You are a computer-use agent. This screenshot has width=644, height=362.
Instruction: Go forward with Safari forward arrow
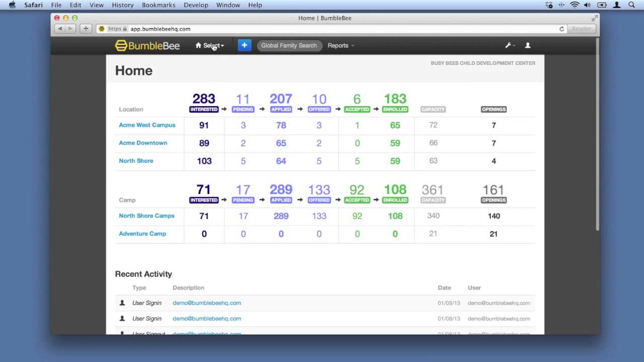coord(71,29)
